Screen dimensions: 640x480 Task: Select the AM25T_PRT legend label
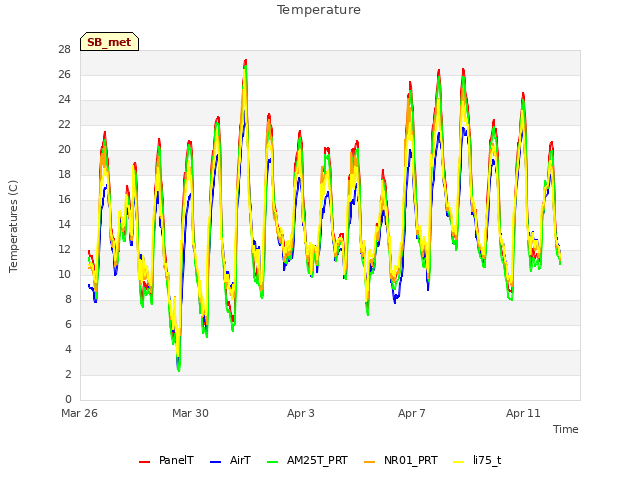click(x=317, y=461)
